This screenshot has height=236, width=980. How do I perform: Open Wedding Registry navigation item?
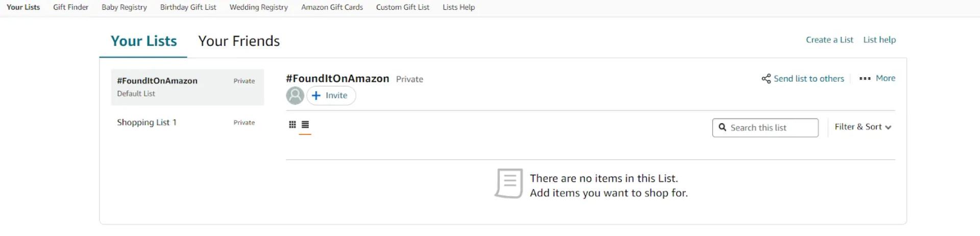[258, 7]
